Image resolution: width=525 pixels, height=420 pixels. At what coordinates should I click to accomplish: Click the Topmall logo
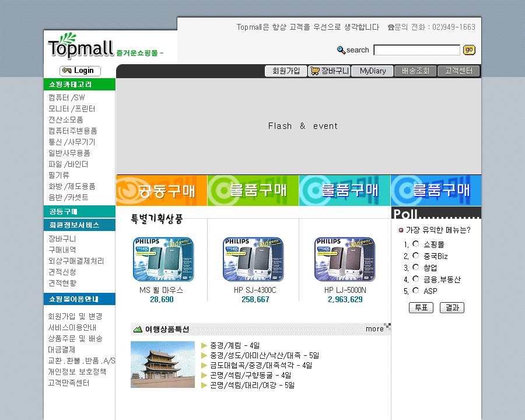point(80,47)
